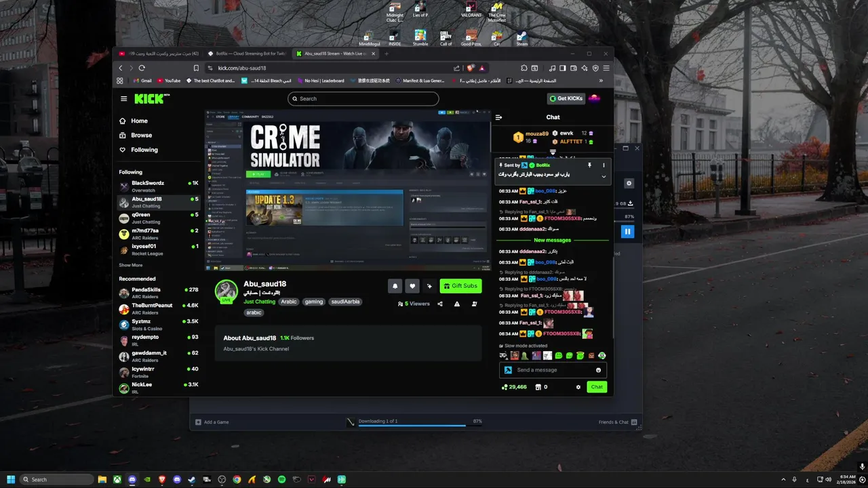The width and height of the screenshot is (868, 488).
Task: Click the green Chat send button
Action: [x=597, y=387]
